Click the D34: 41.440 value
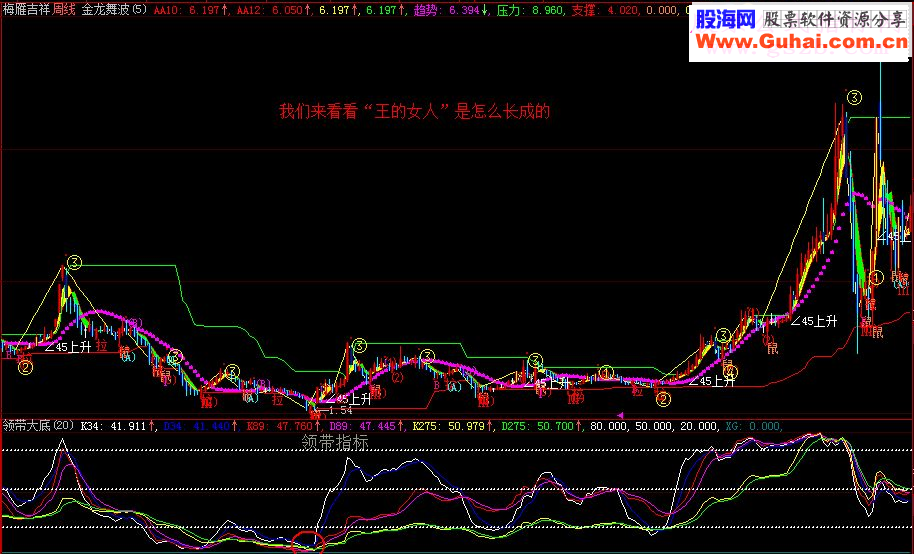Screen dimensions: 914x554 (200, 426)
